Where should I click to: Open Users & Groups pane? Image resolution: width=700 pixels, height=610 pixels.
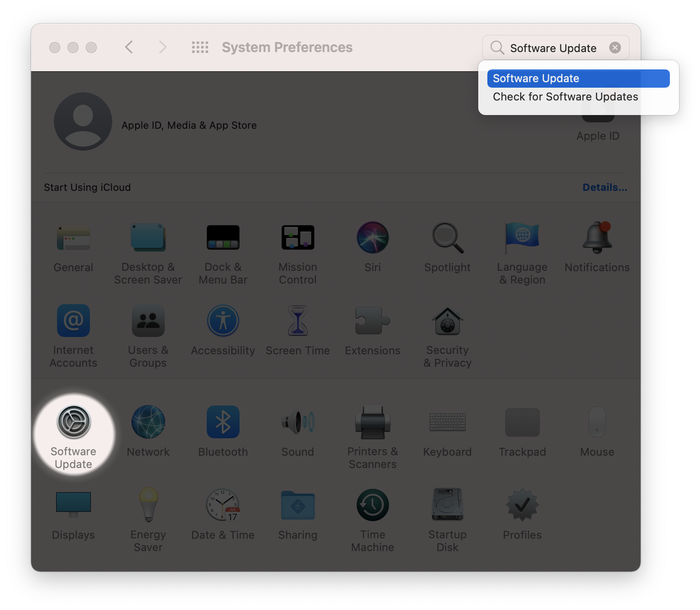[x=148, y=337]
